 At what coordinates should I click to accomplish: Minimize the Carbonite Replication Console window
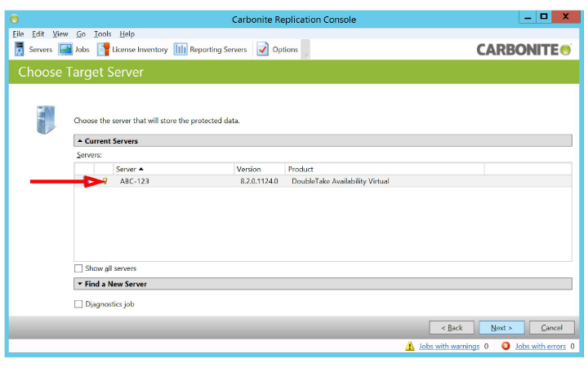pyautogui.click(x=528, y=17)
